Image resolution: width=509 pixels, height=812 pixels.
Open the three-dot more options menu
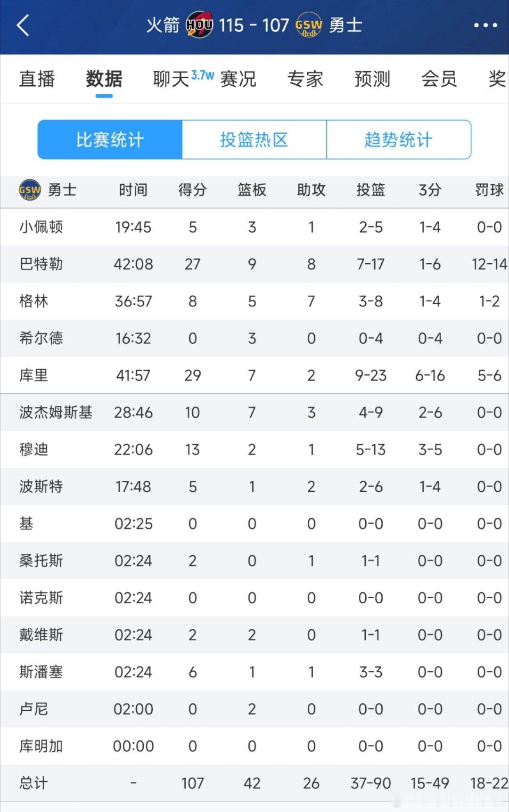pos(485,25)
